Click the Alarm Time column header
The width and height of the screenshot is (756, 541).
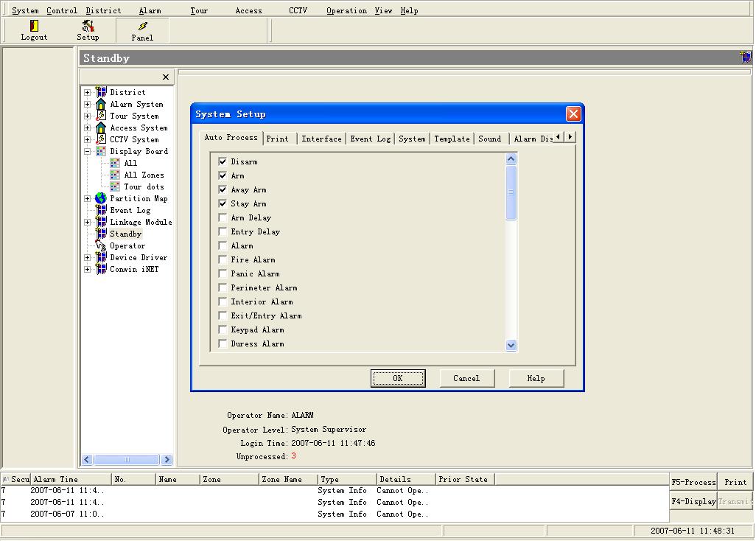pyautogui.click(x=71, y=479)
